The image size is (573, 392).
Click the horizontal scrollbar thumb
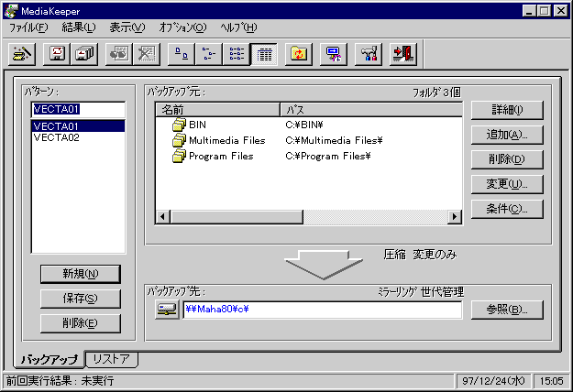(x=237, y=217)
